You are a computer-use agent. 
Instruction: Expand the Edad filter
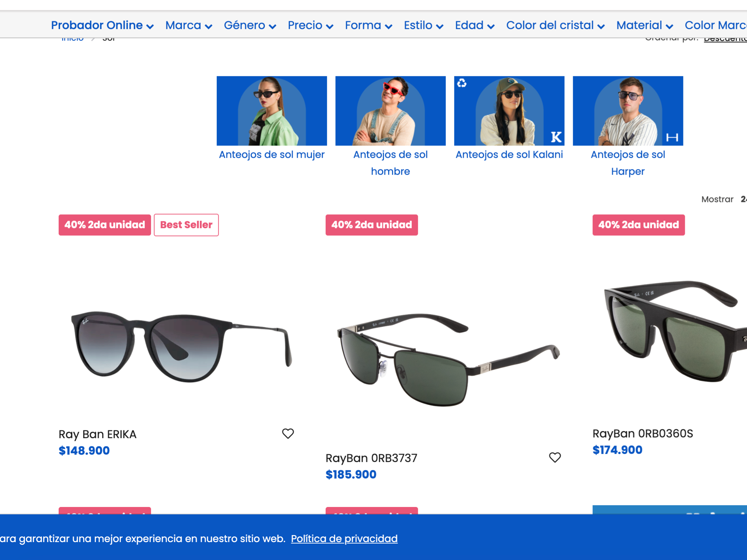tap(475, 25)
